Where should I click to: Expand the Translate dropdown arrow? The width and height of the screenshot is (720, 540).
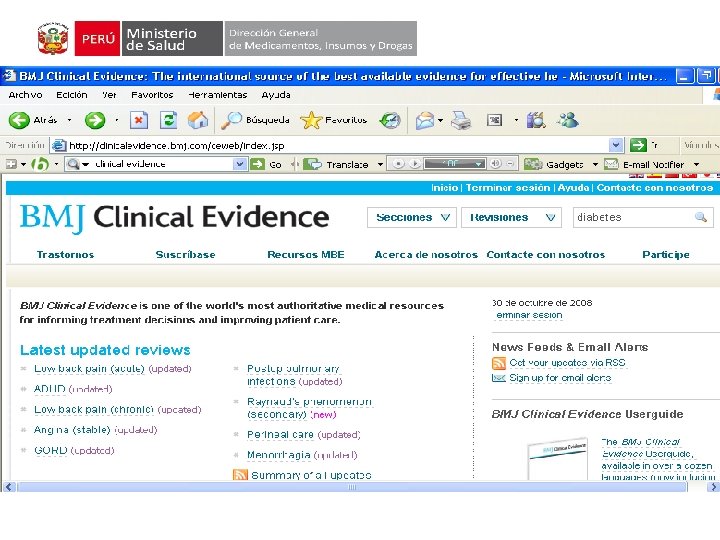click(380, 164)
